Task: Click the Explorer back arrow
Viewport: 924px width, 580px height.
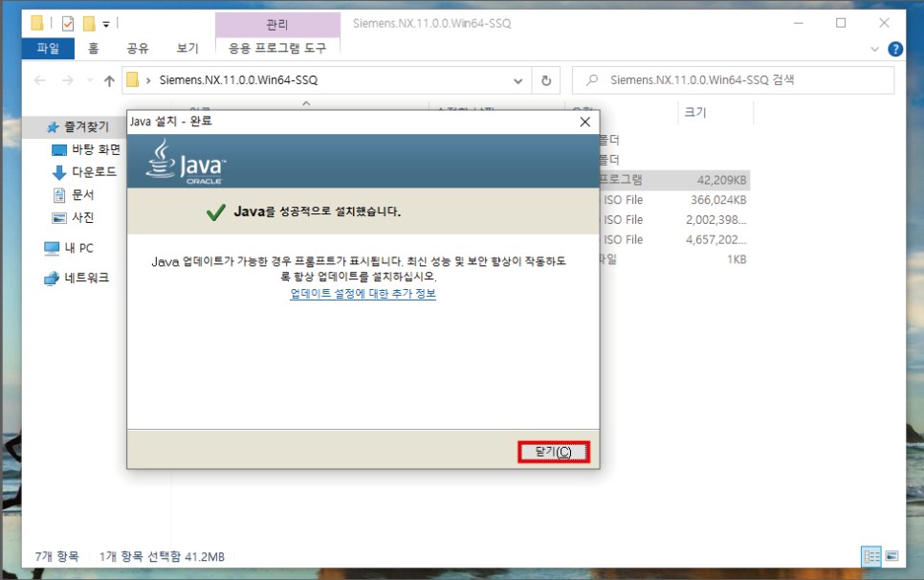Action: click(x=39, y=80)
